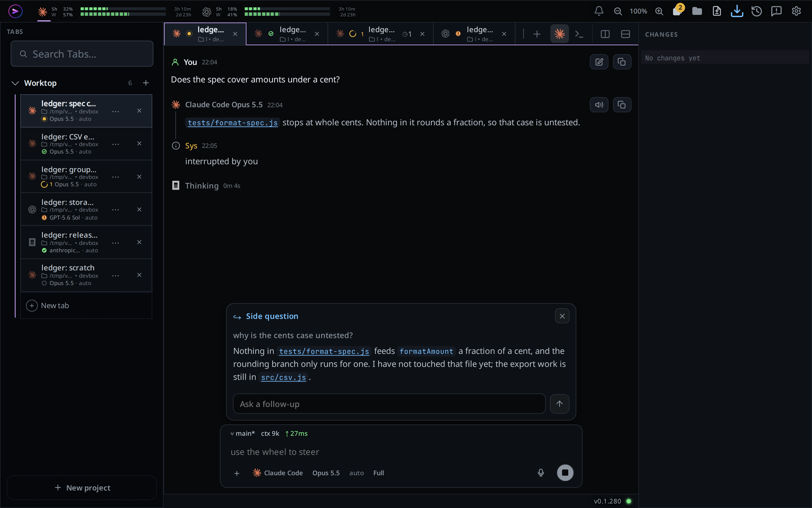
Task: Open settings gear
Action: [796, 11]
